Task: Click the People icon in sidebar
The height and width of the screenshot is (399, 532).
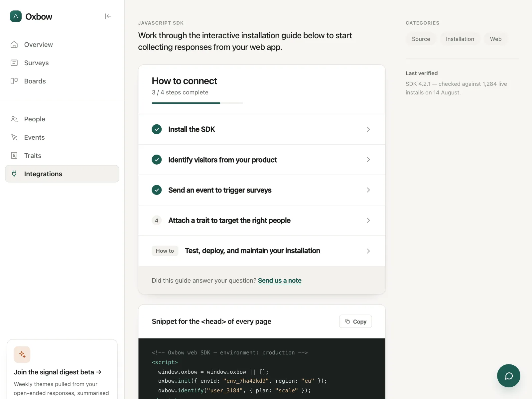Action: (14, 119)
